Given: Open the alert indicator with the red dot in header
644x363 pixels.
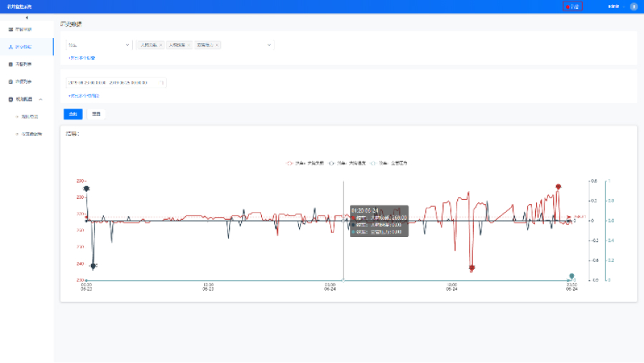Looking at the screenshot, I should click(x=572, y=6).
